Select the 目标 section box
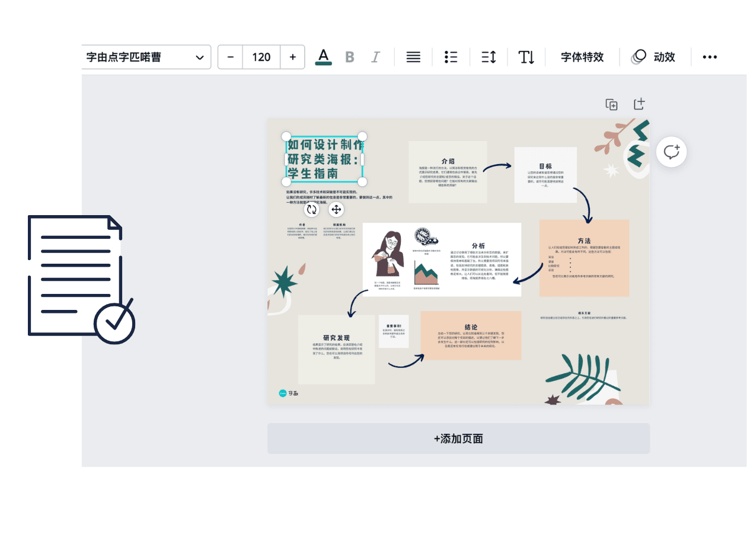Viewport: 747px width, 560px height. coord(545,175)
